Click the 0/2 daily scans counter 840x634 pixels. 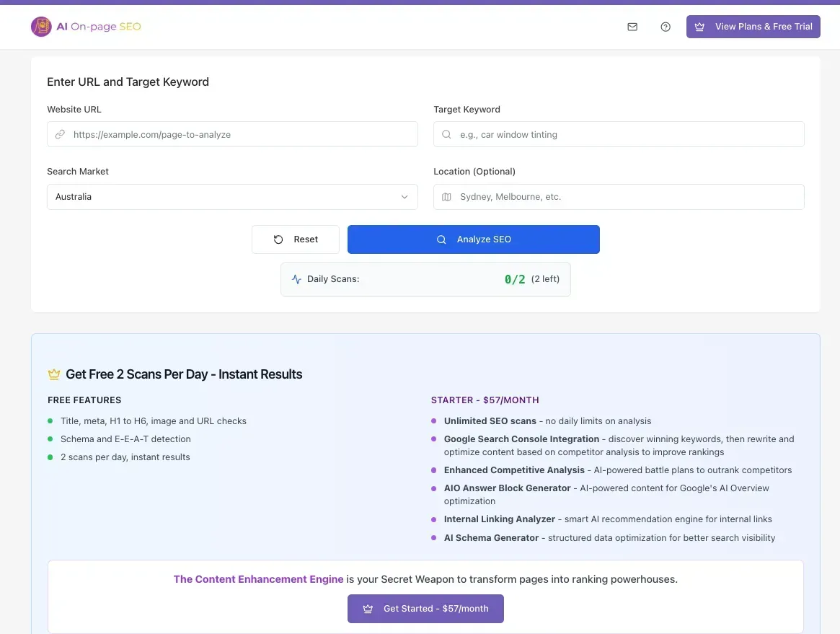[515, 279]
